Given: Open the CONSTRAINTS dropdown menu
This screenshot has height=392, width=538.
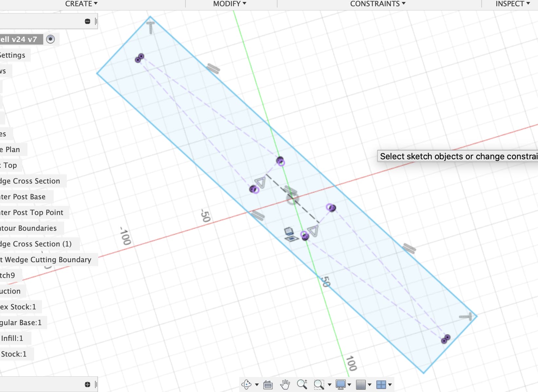Looking at the screenshot, I should [378, 4].
